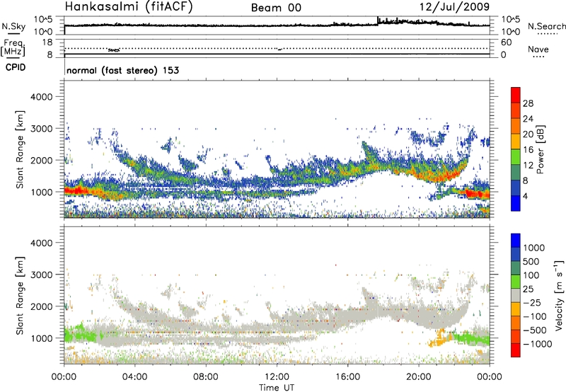This screenshot has height=392, width=566.
Task: Click the 08:00 time axis tick label
Action: click(x=206, y=377)
